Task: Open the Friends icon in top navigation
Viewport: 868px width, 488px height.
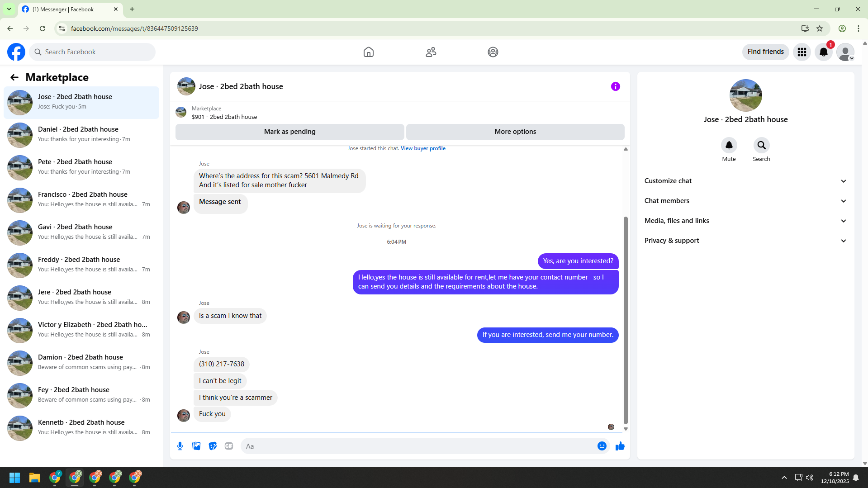Action: point(431,52)
